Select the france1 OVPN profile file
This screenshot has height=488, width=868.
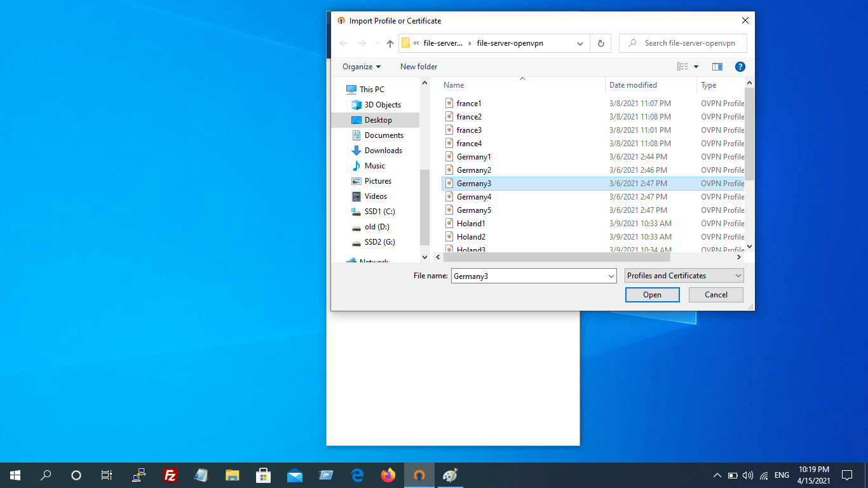click(x=469, y=104)
